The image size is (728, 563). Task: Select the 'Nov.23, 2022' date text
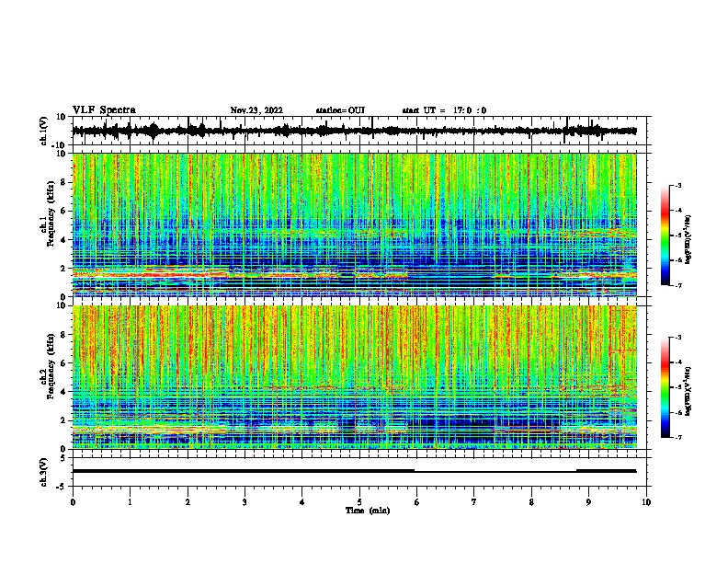(x=256, y=110)
